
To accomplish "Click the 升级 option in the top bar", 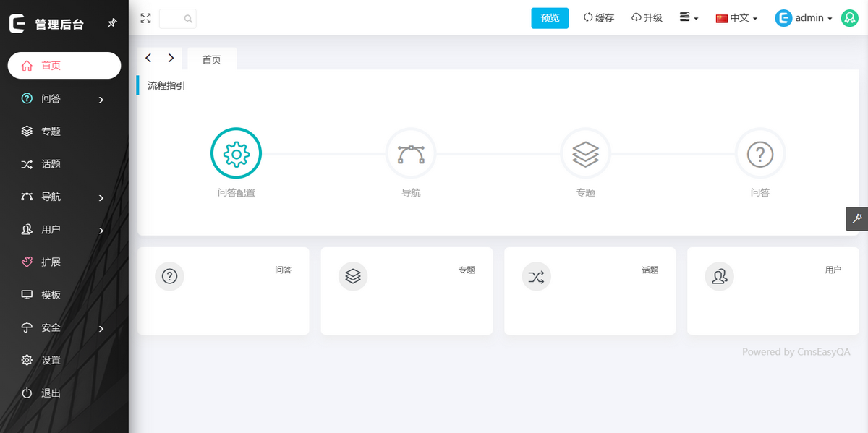I will 647,17.
